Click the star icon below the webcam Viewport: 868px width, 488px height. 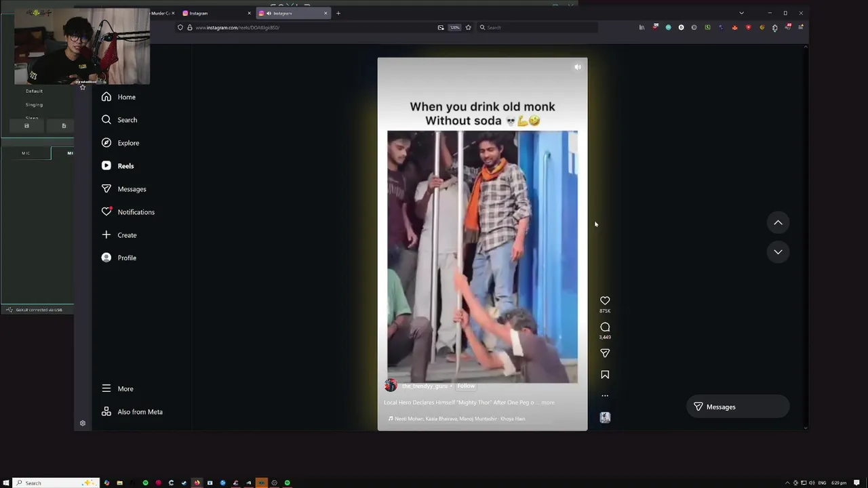[83, 87]
